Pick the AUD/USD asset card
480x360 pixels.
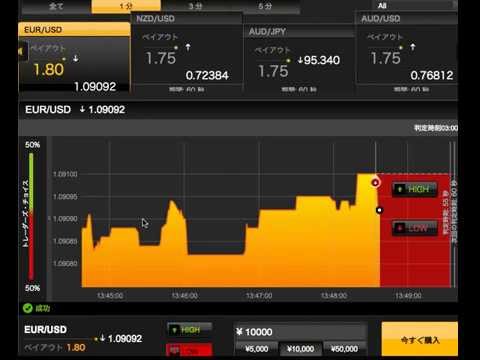(407, 53)
